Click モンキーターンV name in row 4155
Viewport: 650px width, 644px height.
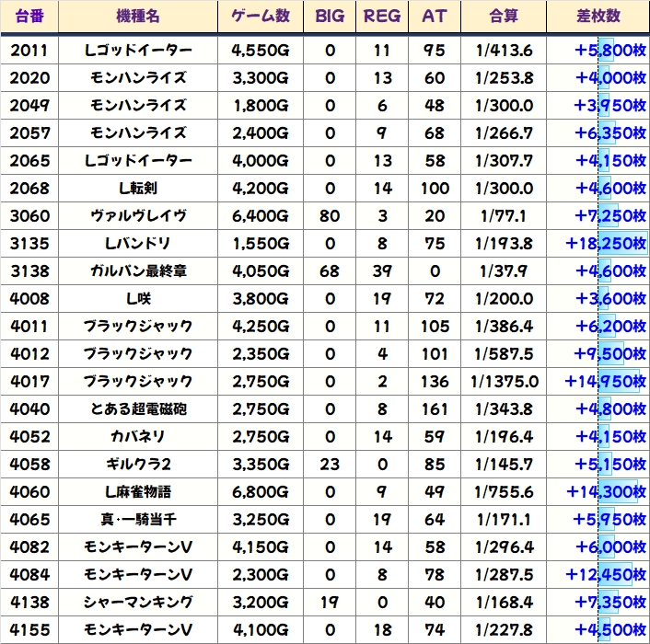(x=138, y=630)
